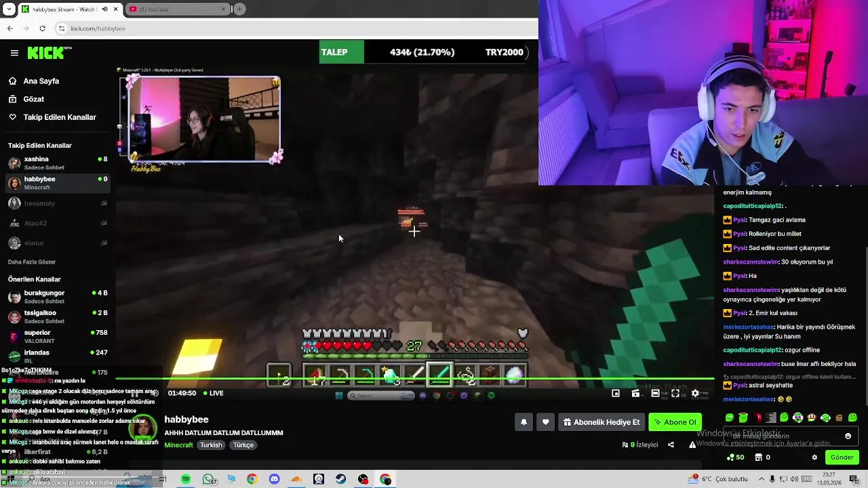Enter fullscreen on the player
The image size is (868, 488).
pyautogui.click(x=675, y=393)
